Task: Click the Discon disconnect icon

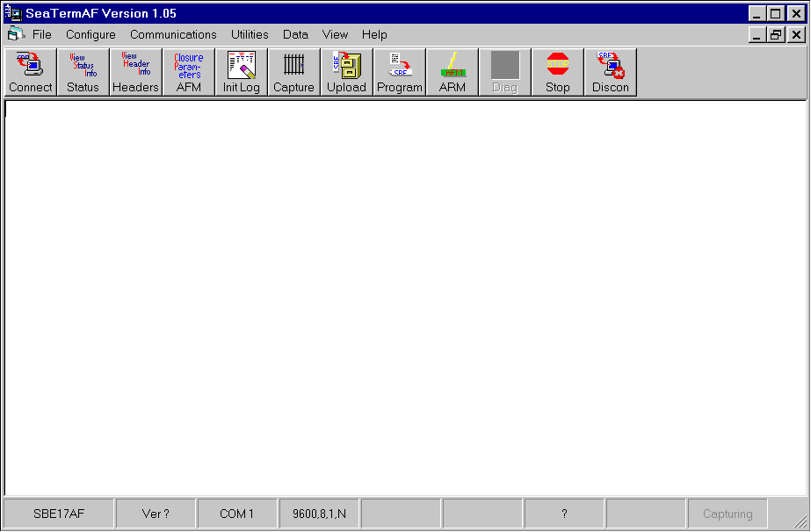Action: click(x=611, y=72)
